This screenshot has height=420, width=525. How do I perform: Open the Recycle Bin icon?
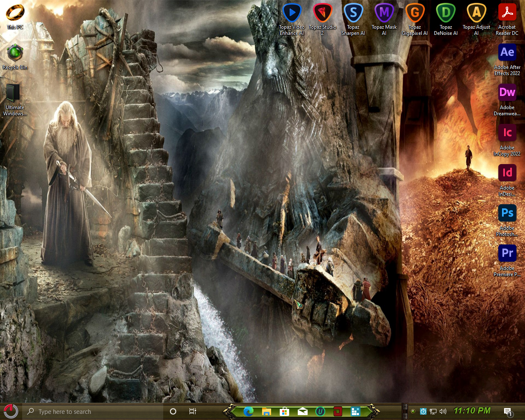[x=15, y=57]
